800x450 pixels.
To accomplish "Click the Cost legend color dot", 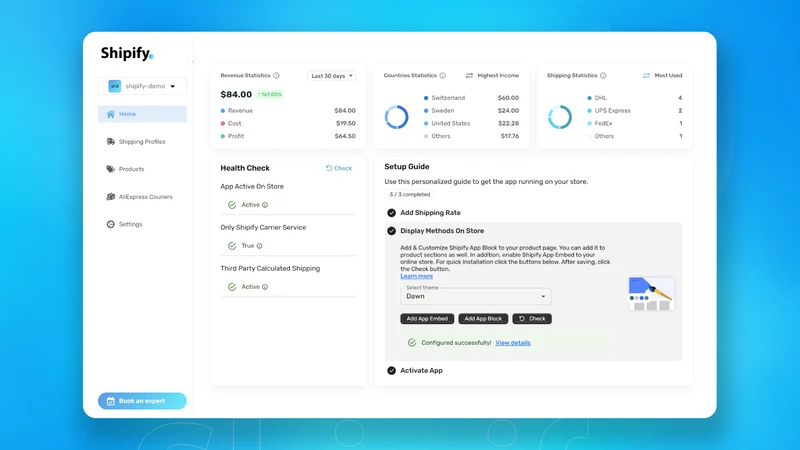I will pos(223,123).
